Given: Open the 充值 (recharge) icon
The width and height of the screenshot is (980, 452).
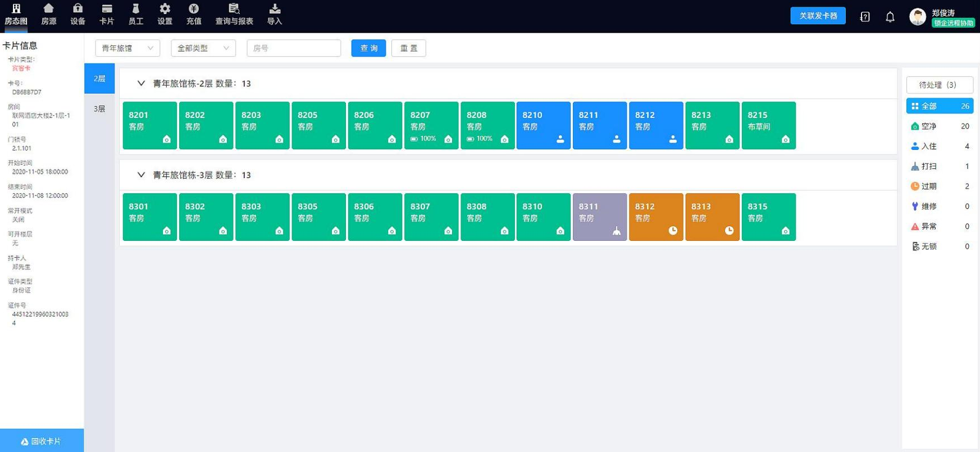Looking at the screenshot, I should tap(194, 9).
